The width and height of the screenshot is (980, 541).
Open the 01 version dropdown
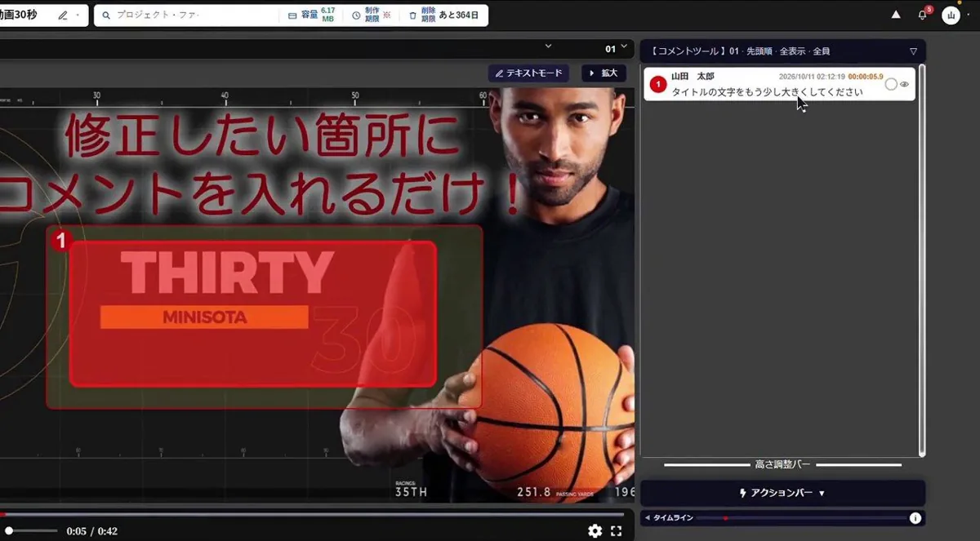tap(617, 48)
